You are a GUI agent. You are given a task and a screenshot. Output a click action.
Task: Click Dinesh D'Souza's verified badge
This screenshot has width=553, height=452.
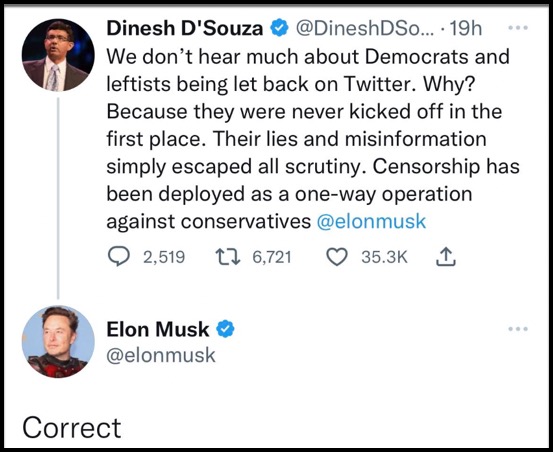(279, 28)
